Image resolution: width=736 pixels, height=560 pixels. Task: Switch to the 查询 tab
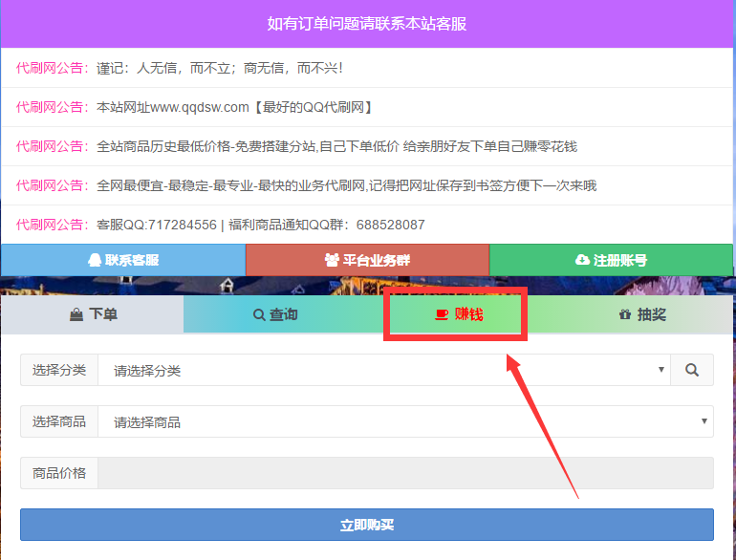(275, 314)
